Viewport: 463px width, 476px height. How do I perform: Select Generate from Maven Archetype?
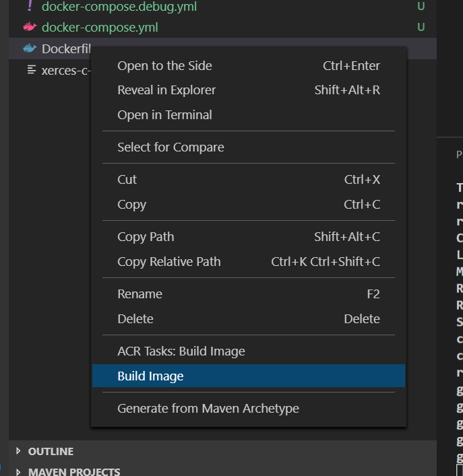point(208,409)
